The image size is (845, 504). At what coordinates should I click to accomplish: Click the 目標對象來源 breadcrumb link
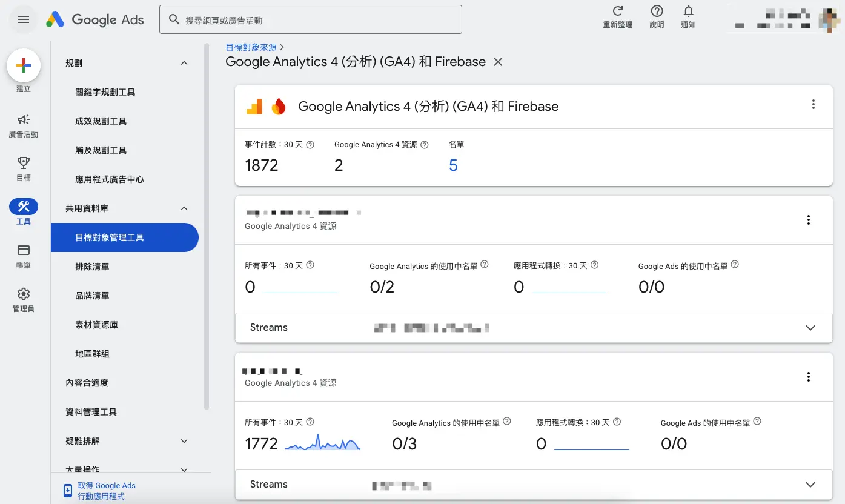tap(251, 47)
